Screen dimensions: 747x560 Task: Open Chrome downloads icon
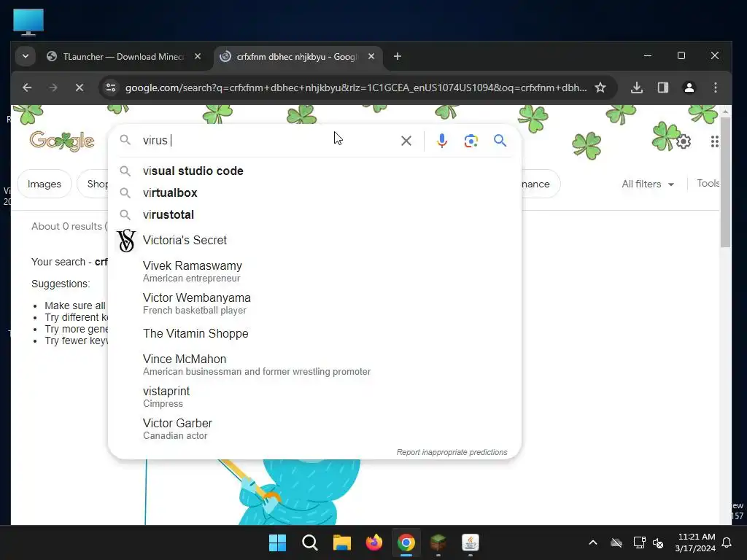click(x=636, y=87)
